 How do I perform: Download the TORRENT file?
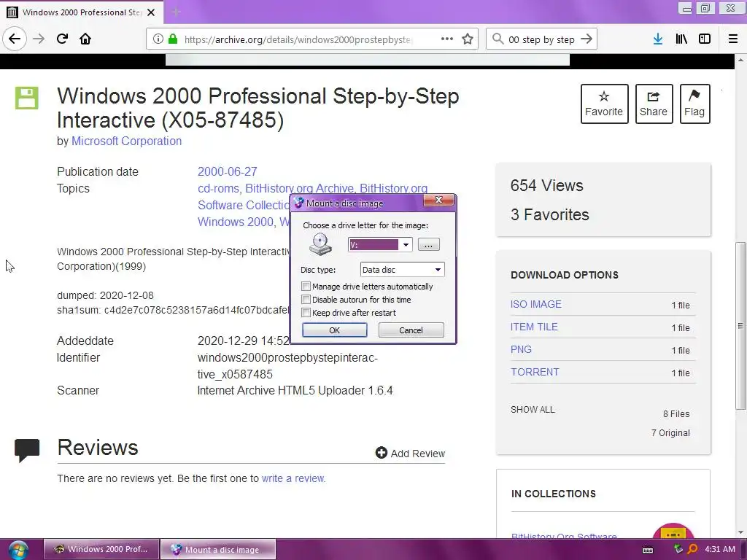[x=535, y=372]
